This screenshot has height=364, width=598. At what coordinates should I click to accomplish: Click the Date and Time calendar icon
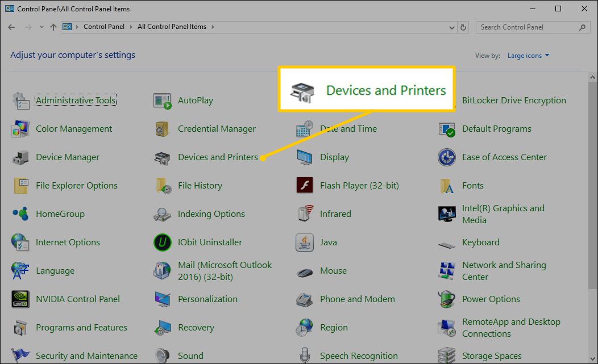coord(304,129)
